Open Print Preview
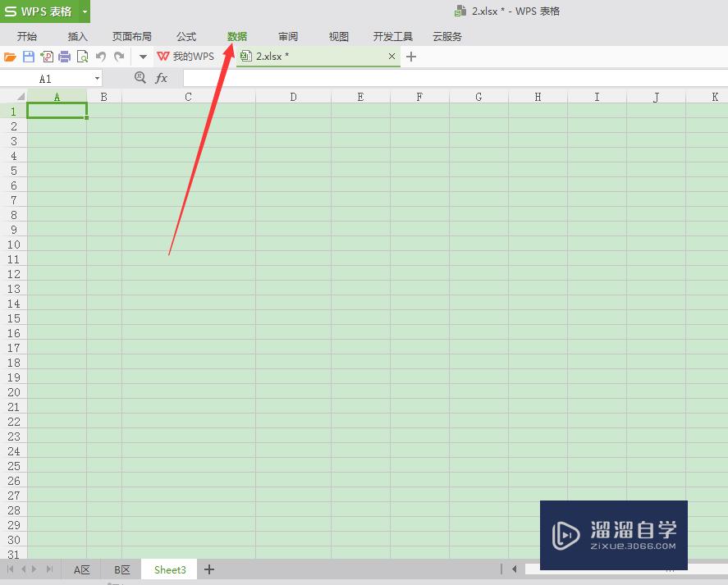 (x=82, y=56)
